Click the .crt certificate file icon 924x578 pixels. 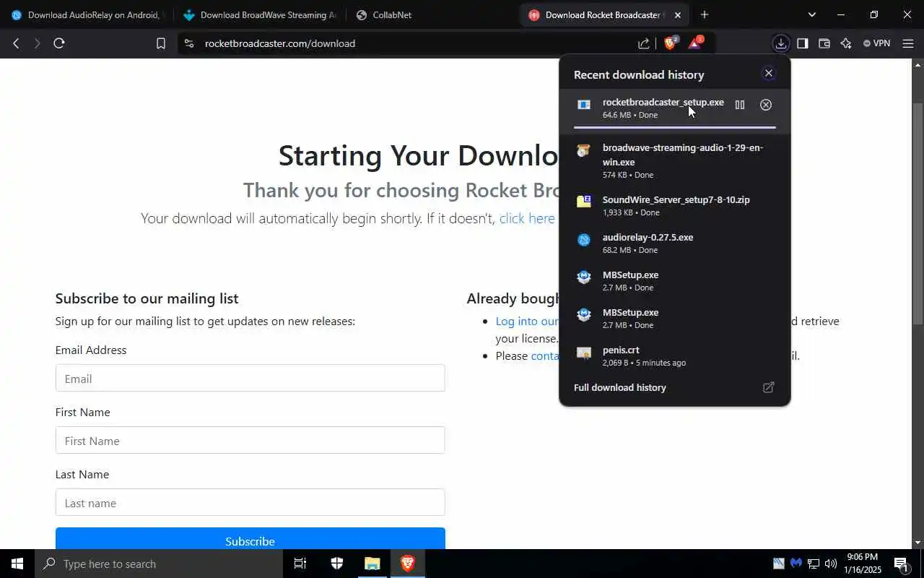pyautogui.click(x=584, y=353)
